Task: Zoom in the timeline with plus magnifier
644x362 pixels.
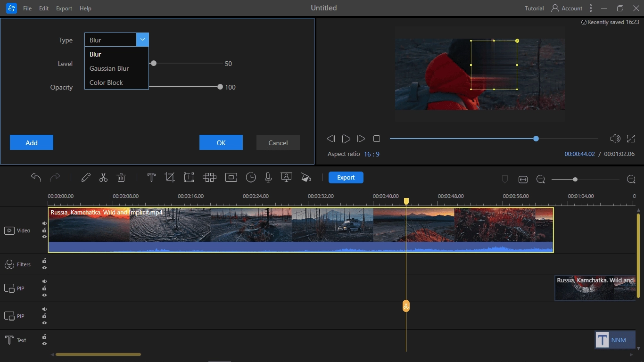Action: 631,179
